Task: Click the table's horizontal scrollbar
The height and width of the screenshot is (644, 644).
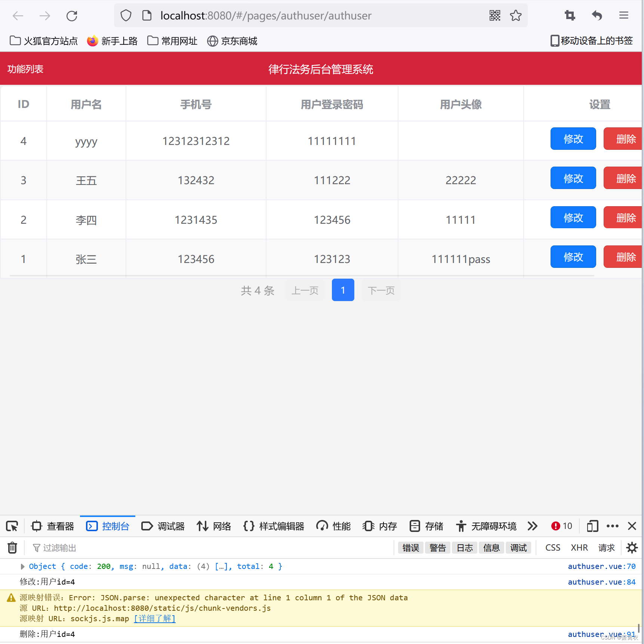Action: pyautogui.click(x=302, y=276)
